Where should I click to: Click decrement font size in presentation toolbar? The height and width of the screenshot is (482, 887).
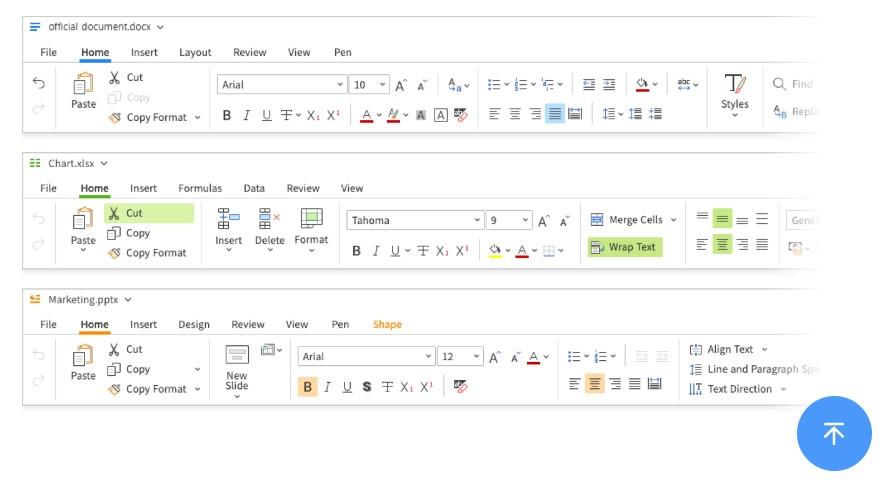(515, 357)
